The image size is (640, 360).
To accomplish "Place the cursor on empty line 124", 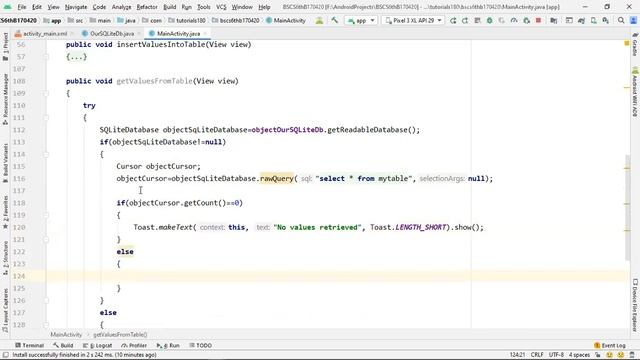I will [x=337, y=276].
